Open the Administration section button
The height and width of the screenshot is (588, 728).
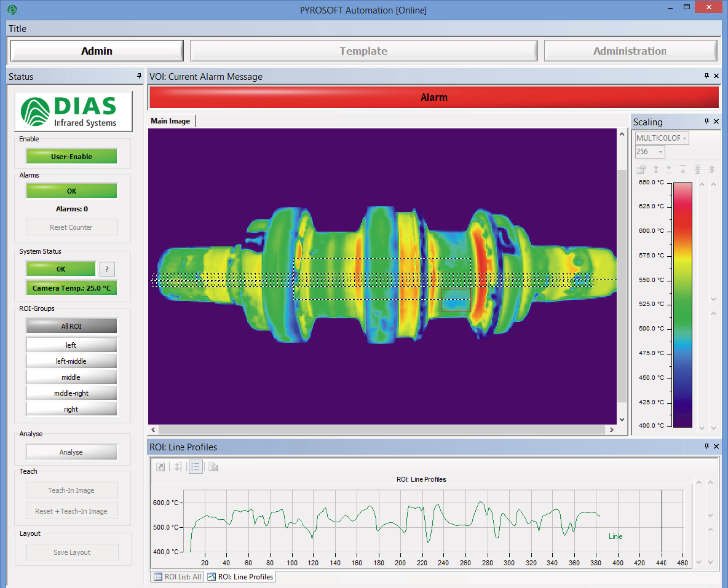630,51
